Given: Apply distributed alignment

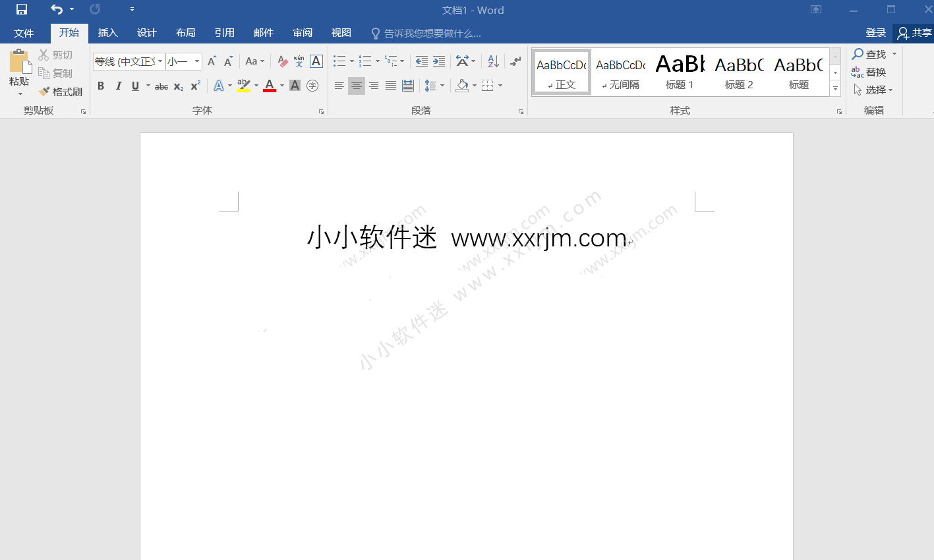Looking at the screenshot, I should [408, 86].
